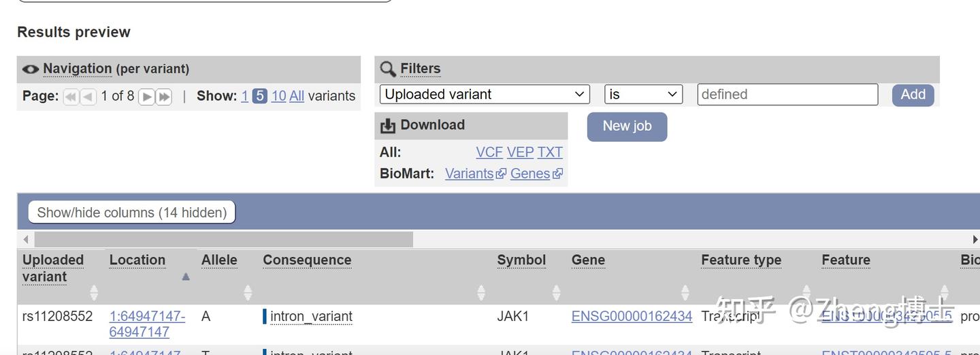
Task: Click the Add filter button
Action: (x=913, y=95)
